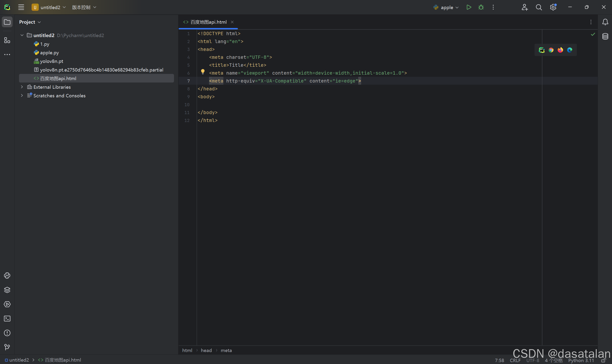Click the intention lightbulb on line 6
The height and width of the screenshot is (364, 612).
pos(203,72)
